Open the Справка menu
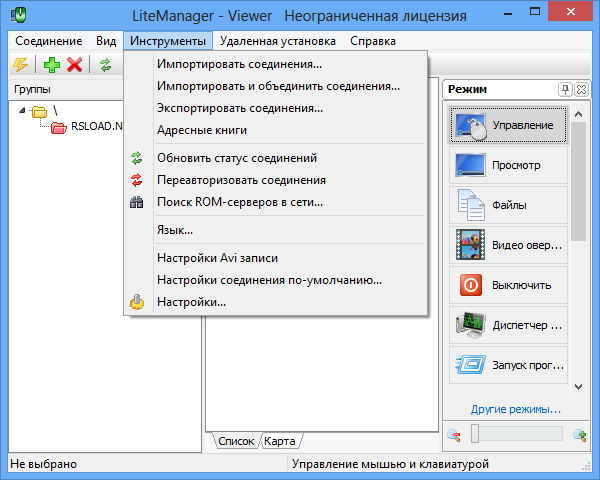 373,41
